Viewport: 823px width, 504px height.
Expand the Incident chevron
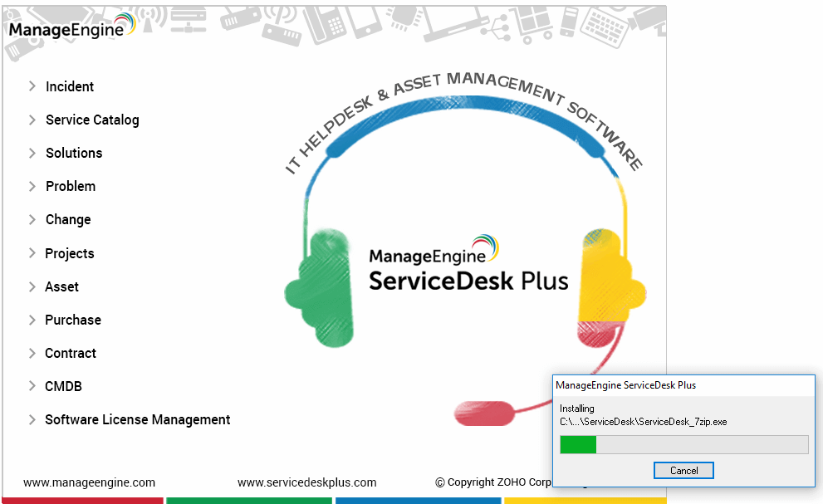tap(32, 86)
